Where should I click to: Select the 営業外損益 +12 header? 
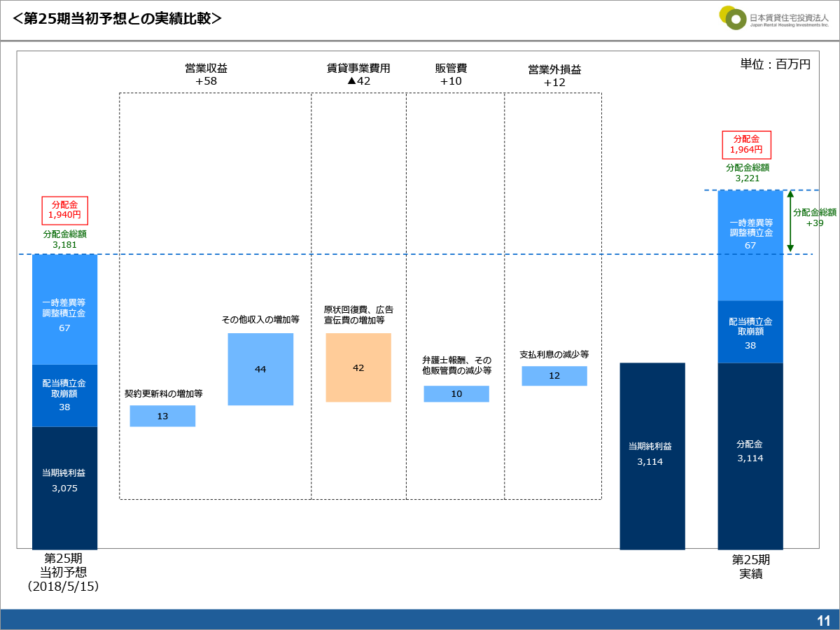554,76
